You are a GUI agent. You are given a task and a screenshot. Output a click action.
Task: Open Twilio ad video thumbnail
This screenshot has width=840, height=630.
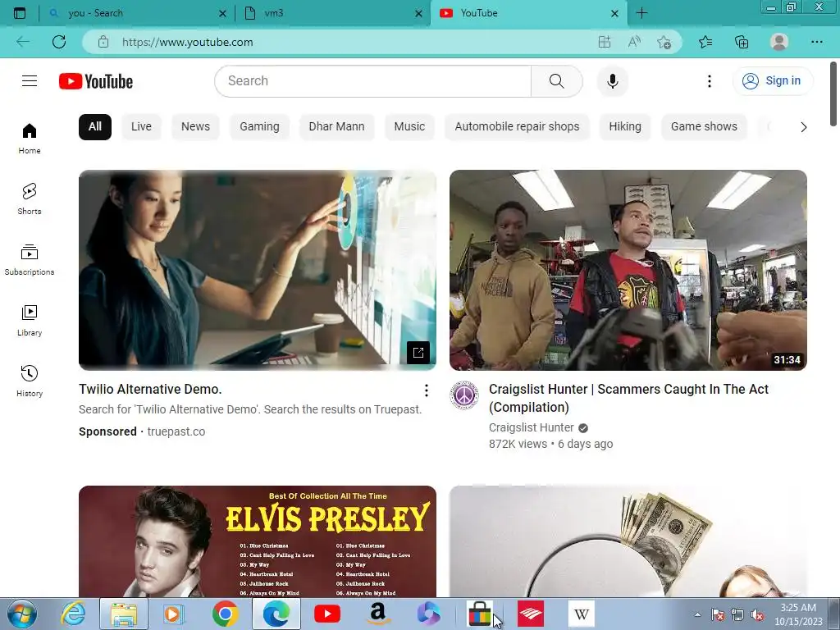pyautogui.click(x=257, y=270)
